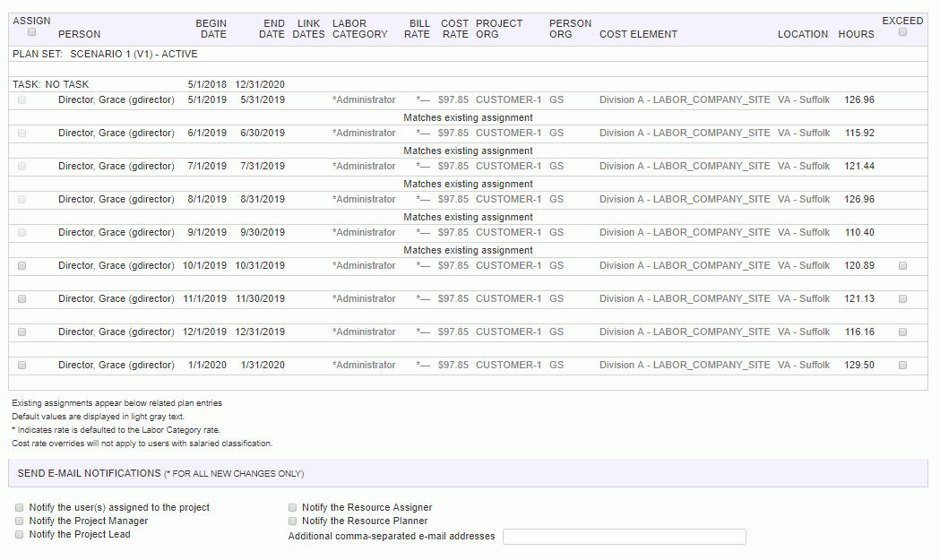Click task begin date 5/1/2018
940x560 pixels.
coord(207,84)
